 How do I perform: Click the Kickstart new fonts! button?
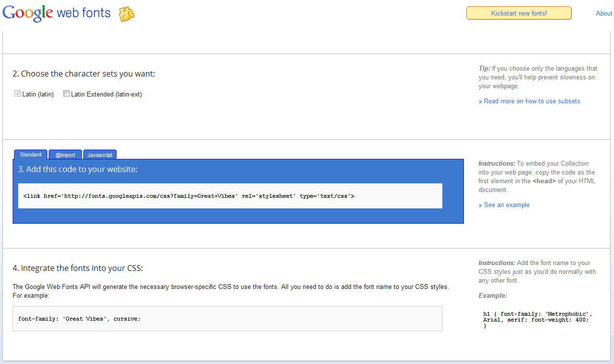click(519, 13)
